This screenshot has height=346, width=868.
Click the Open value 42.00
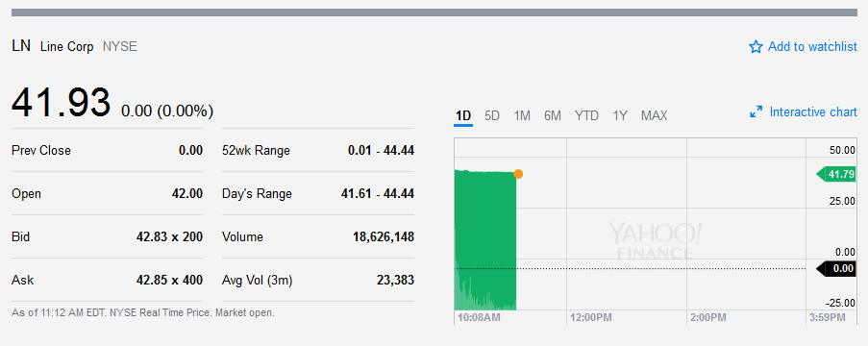pos(187,194)
